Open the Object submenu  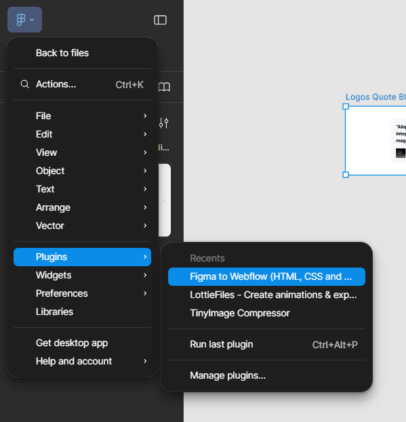tap(82, 171)
